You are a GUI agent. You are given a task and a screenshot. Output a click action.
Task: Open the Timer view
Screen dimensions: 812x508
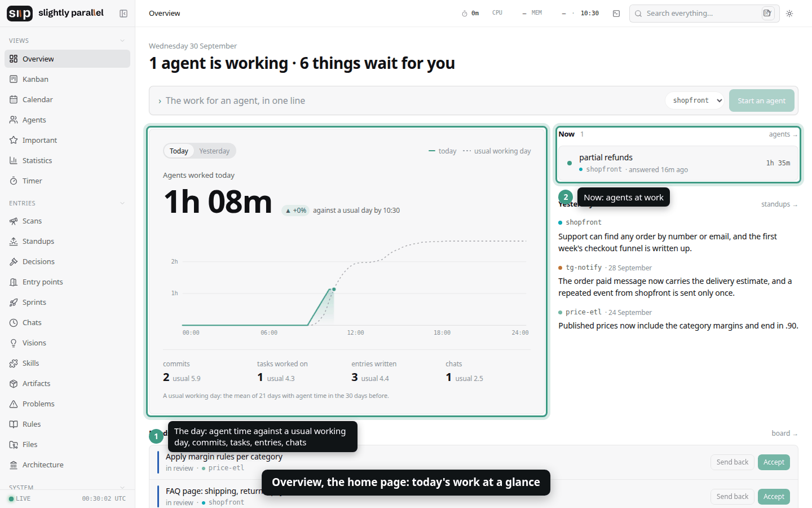pyautogui.click(x=67, y=181)
